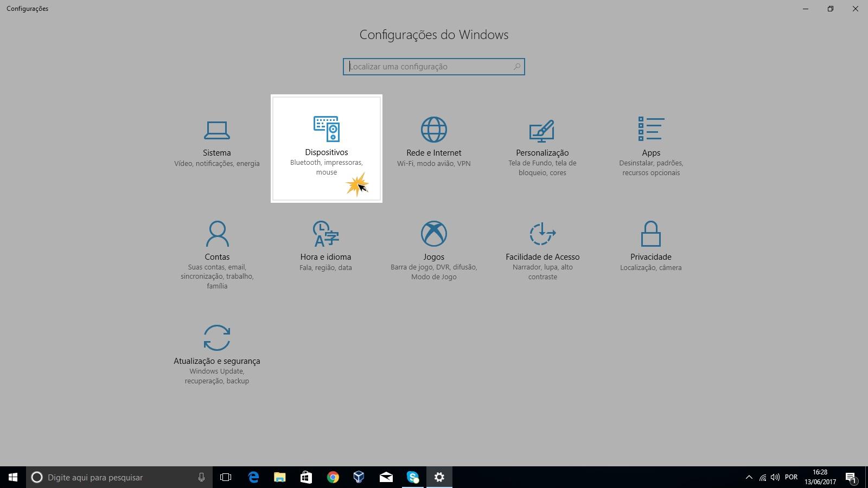Click 'Vídeo, notificações, energia' description

(217, 163)
